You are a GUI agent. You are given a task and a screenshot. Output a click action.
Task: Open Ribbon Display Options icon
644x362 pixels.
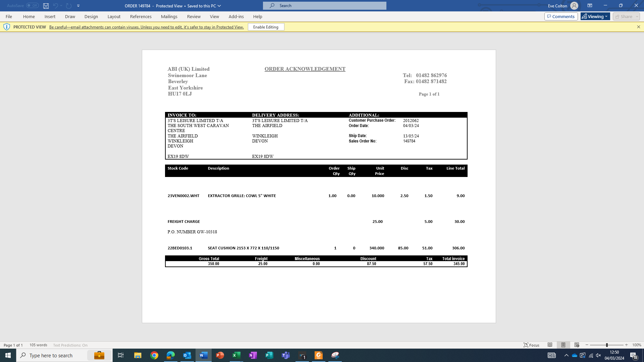point(590,6)
